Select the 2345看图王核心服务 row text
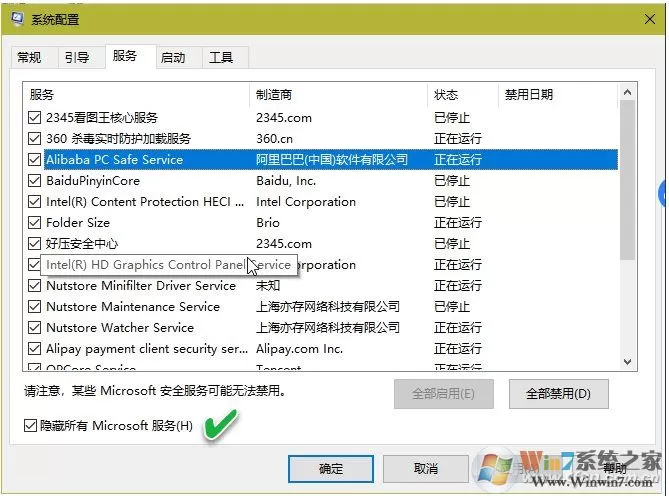The width and height of the screenshot is (669, 496). (x=102, y=117)
